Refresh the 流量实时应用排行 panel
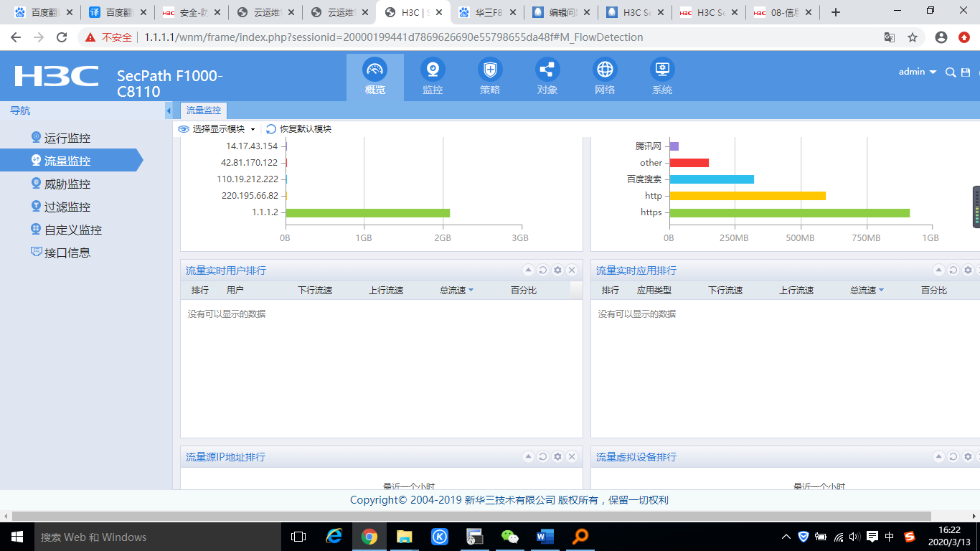Image resolution: width=980 pixels, height=551 pixels. pyautogui.click(x=953, y=270)
